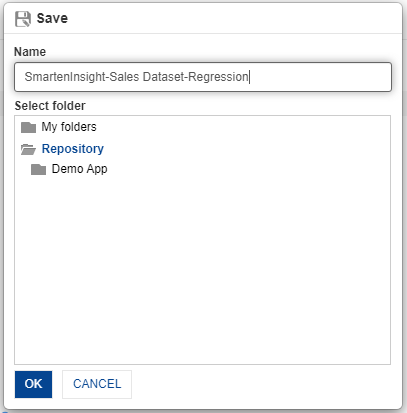Click the Demo App folder icon

point(38,169)
